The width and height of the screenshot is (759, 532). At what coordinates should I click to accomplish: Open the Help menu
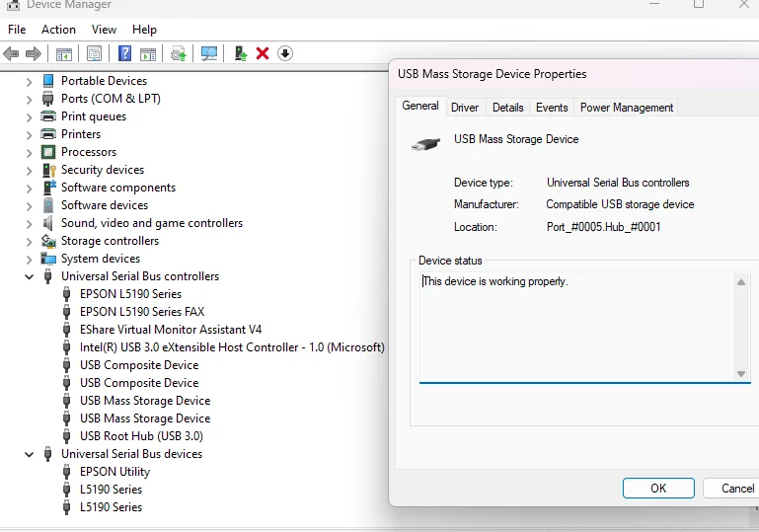tap(144, 30)
